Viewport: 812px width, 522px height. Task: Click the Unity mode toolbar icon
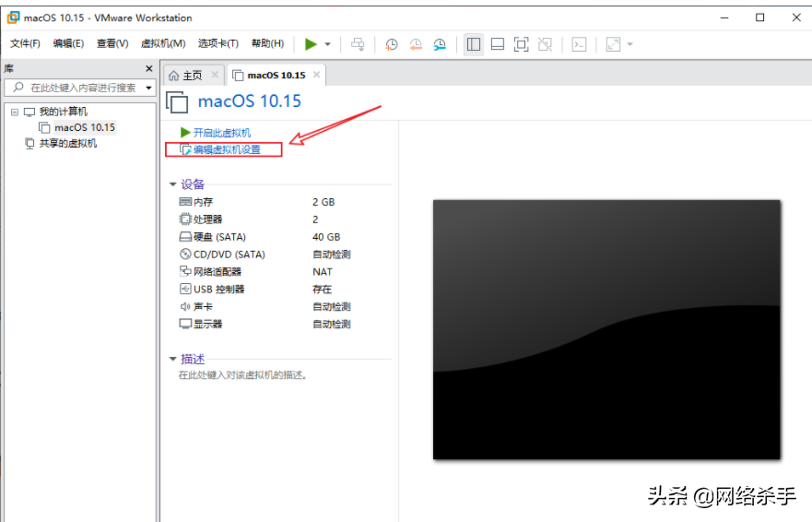coord(546,44)
